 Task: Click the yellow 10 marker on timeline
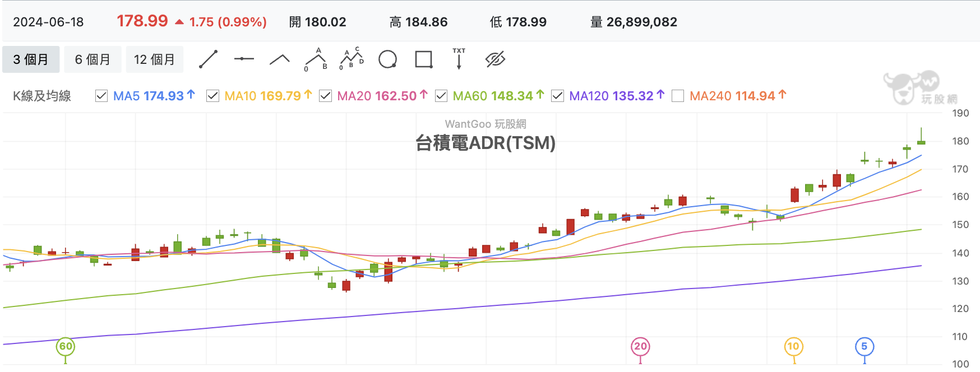(x=793, y=346)
